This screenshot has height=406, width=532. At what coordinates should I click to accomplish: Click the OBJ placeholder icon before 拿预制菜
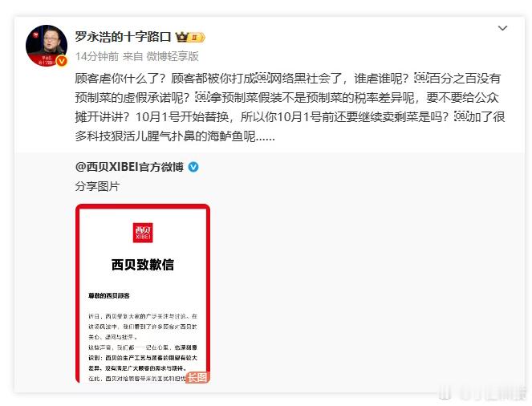click(x=202, y=97)
